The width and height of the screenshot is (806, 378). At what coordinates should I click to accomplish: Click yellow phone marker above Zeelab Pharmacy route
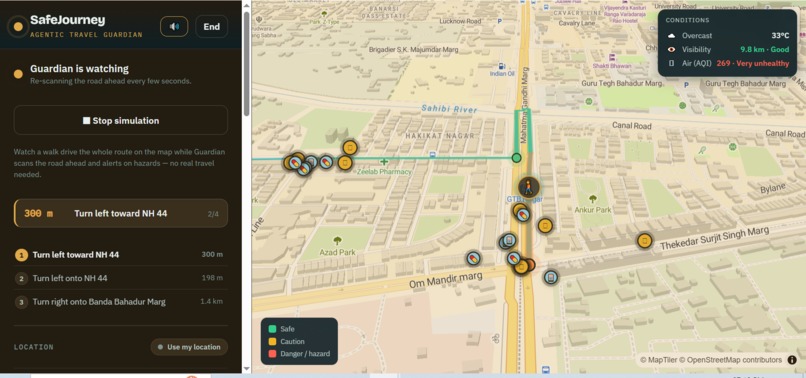(350, 148)
